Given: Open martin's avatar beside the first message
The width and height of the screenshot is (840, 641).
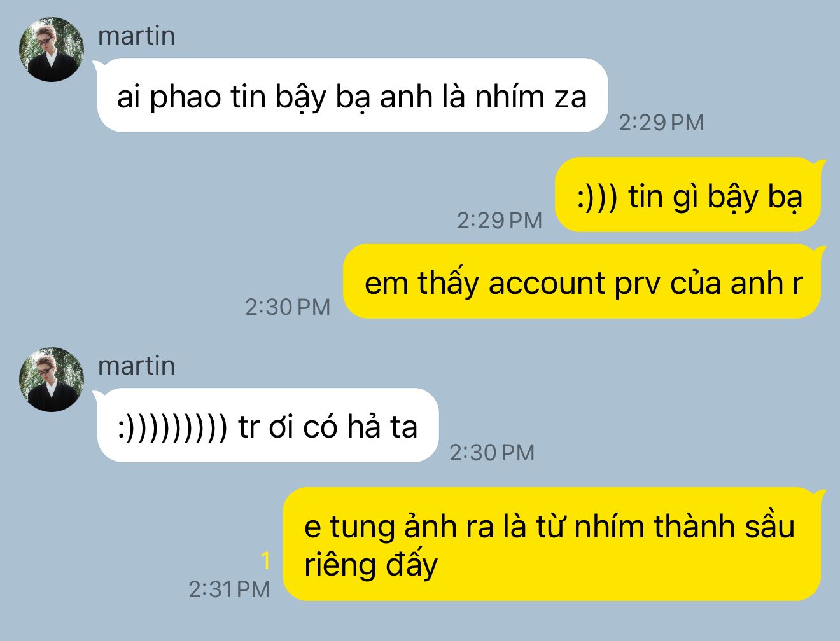Looking at the screenshot, I should click(x=52, y=50).
